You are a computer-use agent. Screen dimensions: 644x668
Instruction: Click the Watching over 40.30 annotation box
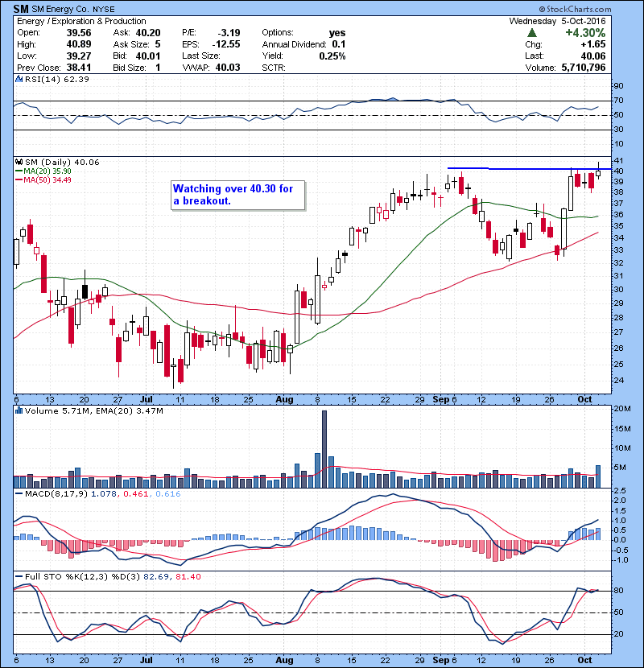click(x=238, y=195)
